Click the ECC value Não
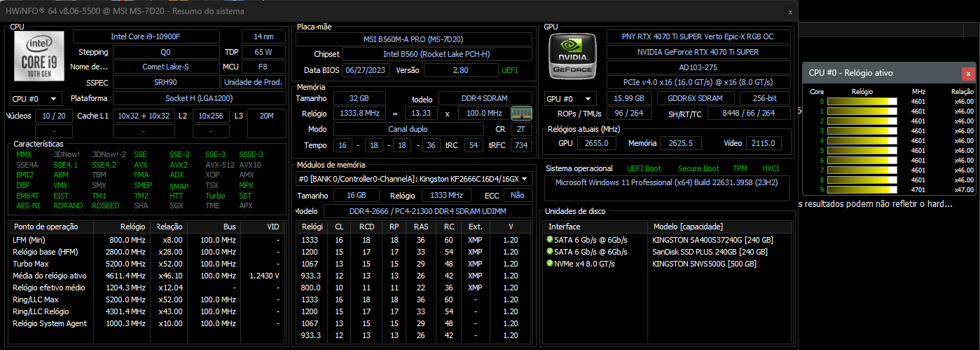 point(518,196)
